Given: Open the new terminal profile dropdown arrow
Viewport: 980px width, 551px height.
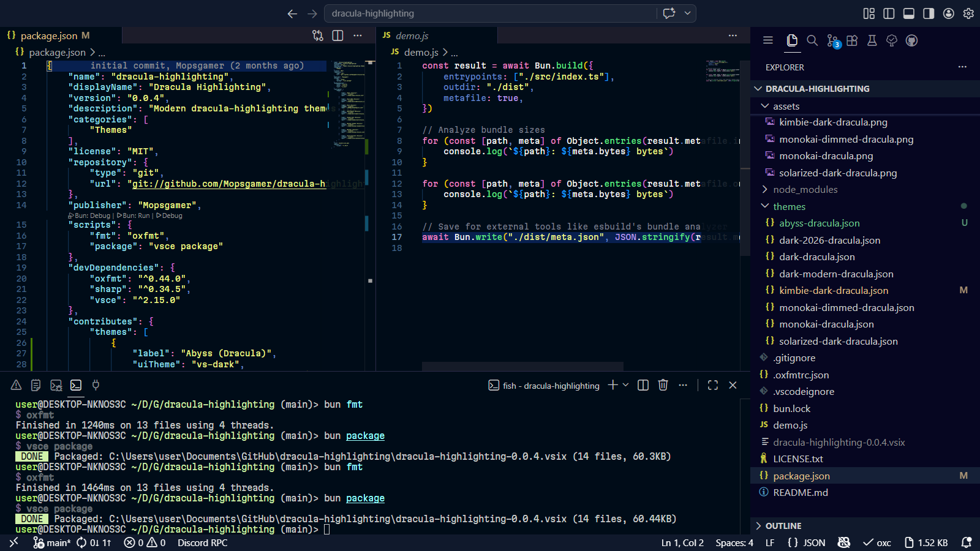Looking at the screenshot, I should (625, 385).
